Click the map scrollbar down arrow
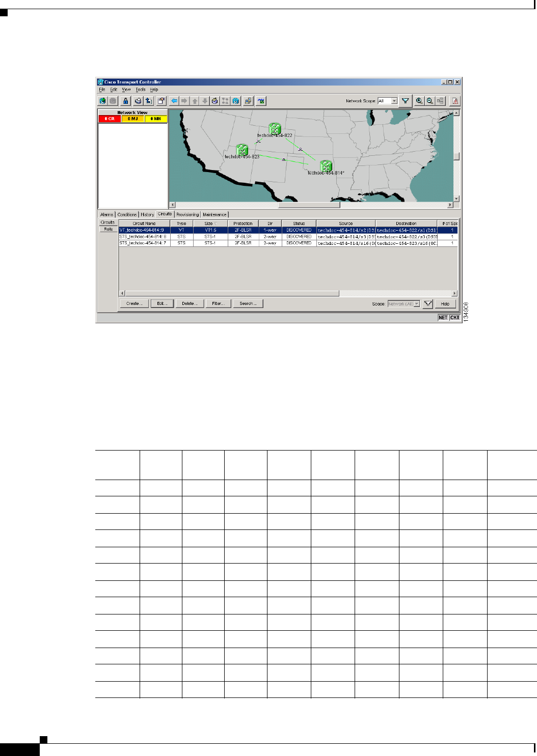This screenshot has width=537, height=756. (x=457, y=199)
